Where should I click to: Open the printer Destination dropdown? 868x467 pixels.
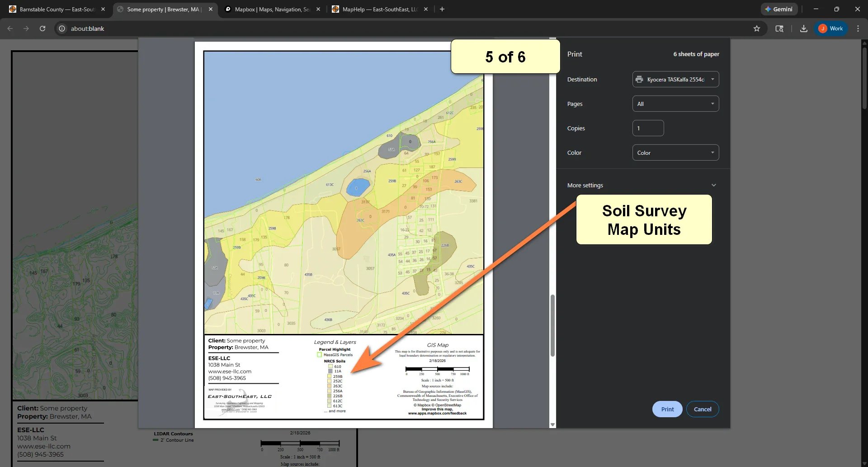[675, 79]
